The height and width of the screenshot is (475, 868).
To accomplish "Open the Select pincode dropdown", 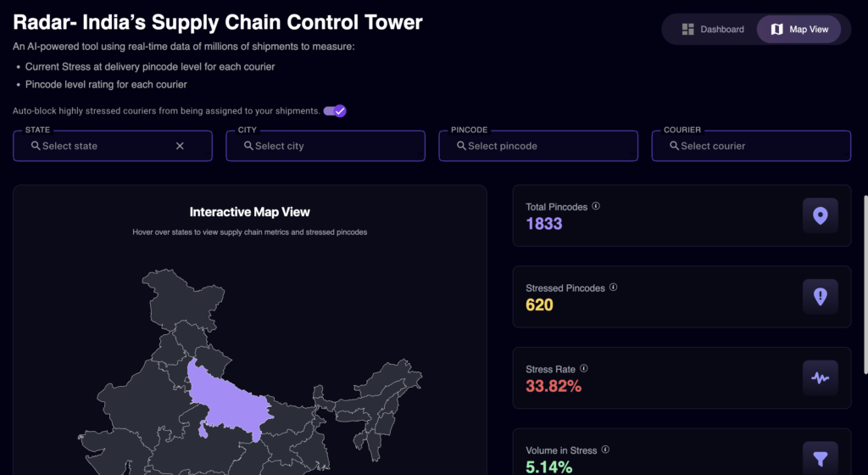I will (537, 146).
